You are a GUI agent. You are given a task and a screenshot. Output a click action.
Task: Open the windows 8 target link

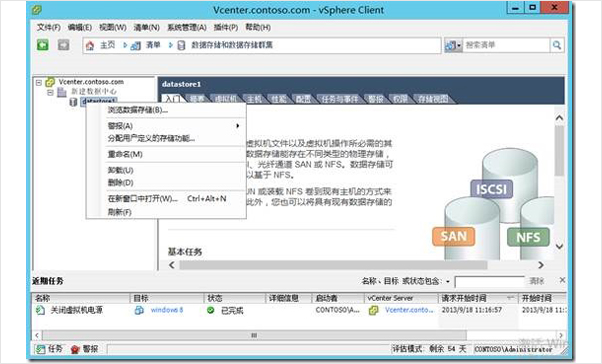tap(167, 310)
